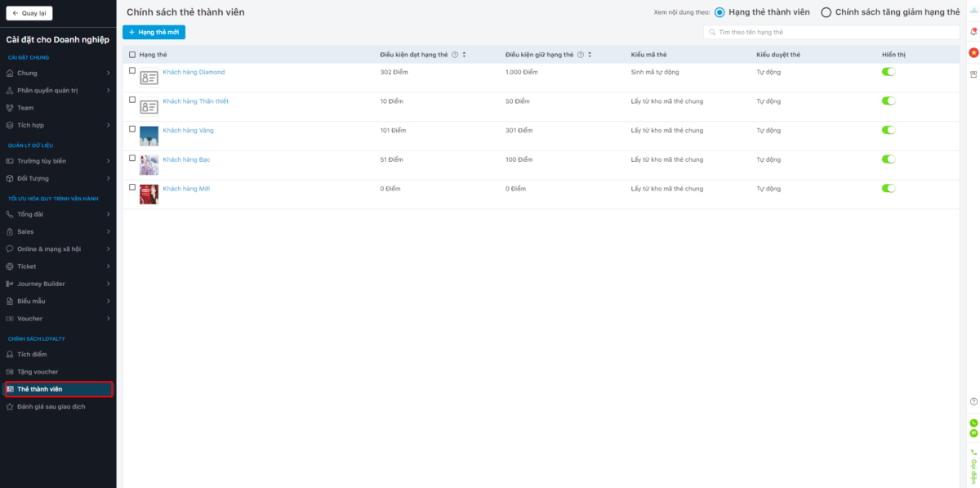980x488 pixels.
Task: Open the notifications bell icon
Action: pos(973,32)
